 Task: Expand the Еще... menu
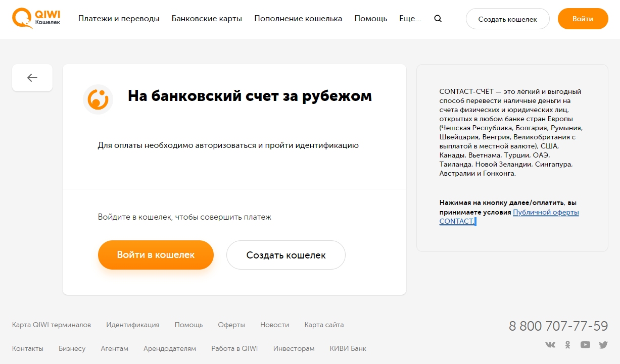click(x=410, y=19)
